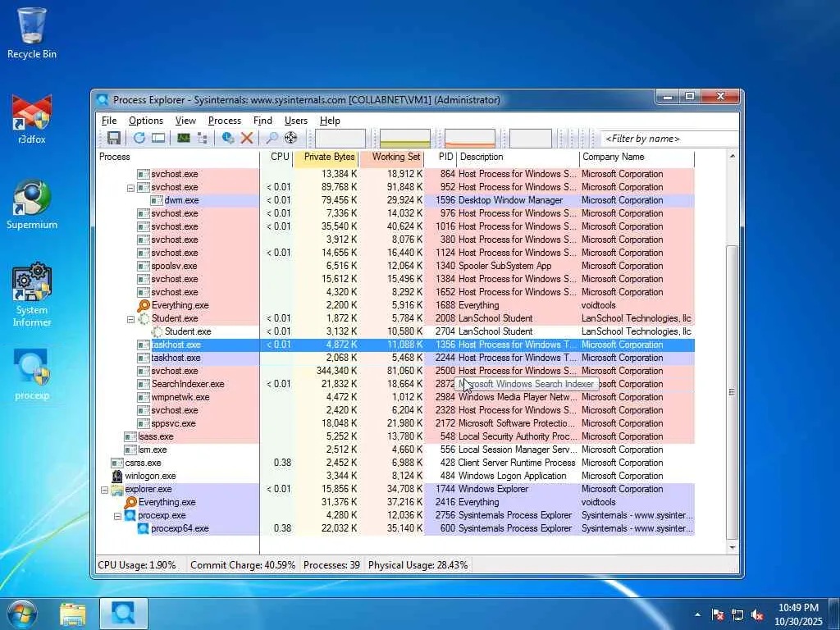Open the Recycle Bin desktop icon
This screenshot has height=630, width=840.
click(32, 33)
